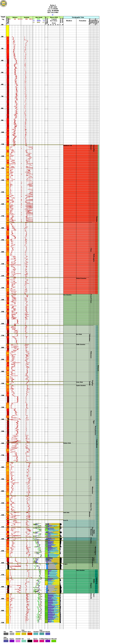
Task: Click the 'Rhomaa-NPHI' track header
Action: (x=54, y=17)
